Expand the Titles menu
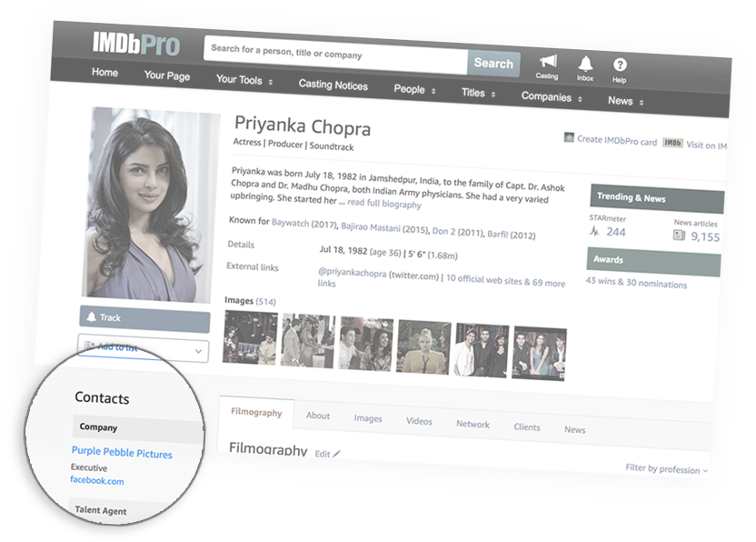This screenshot has height=542, width=756. point(478,93)
